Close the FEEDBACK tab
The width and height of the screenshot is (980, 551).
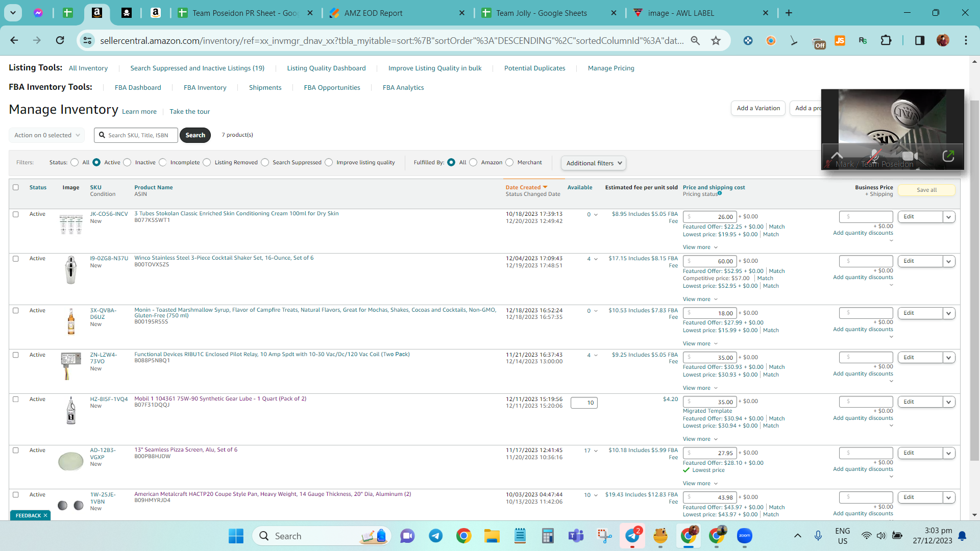[x=45, y=515]
